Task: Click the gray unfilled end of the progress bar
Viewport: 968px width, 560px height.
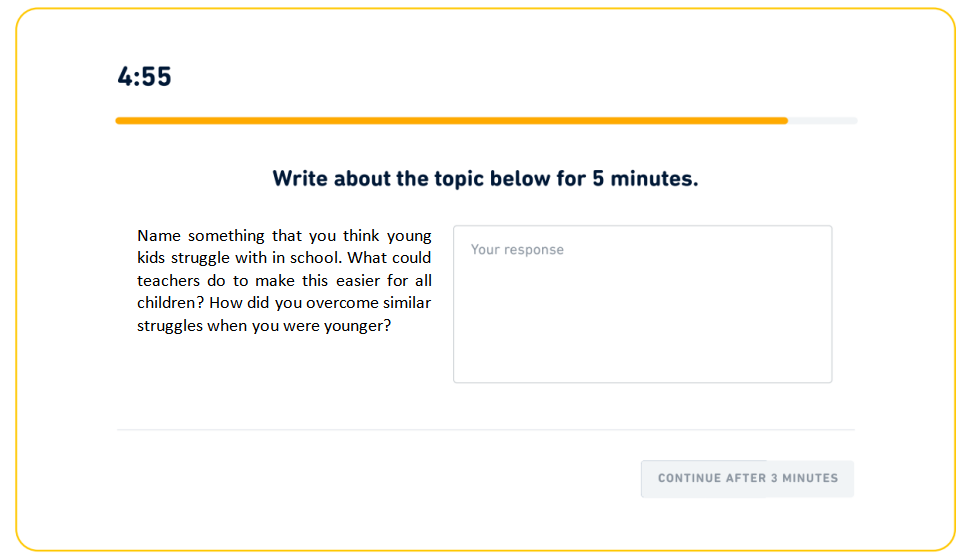Action: coord(822,121)
